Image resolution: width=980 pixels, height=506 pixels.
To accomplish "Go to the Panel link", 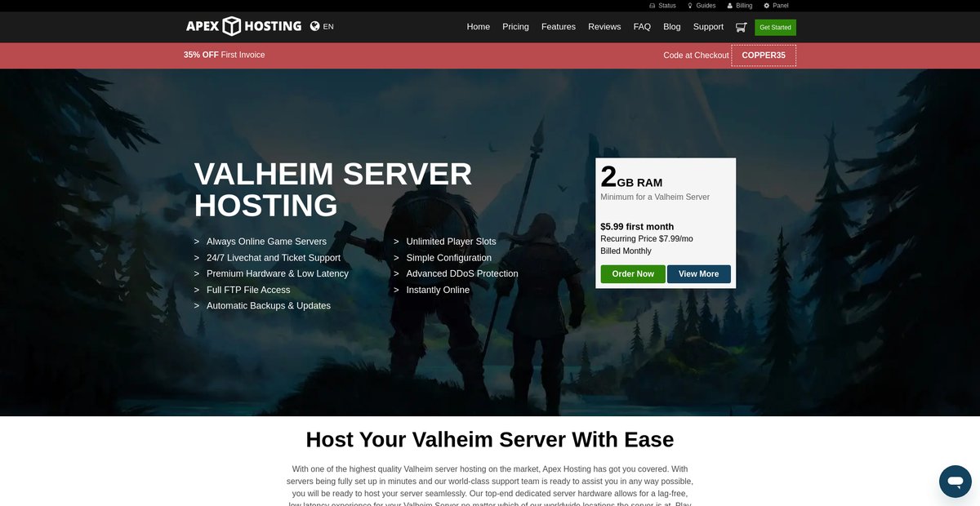I will (x=776, y=6).
